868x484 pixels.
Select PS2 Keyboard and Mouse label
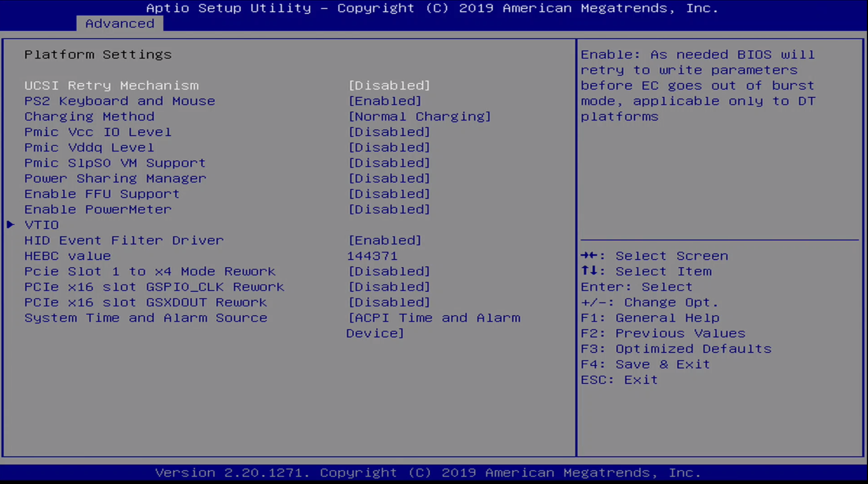pyautogui.click(x=120, y=101)
